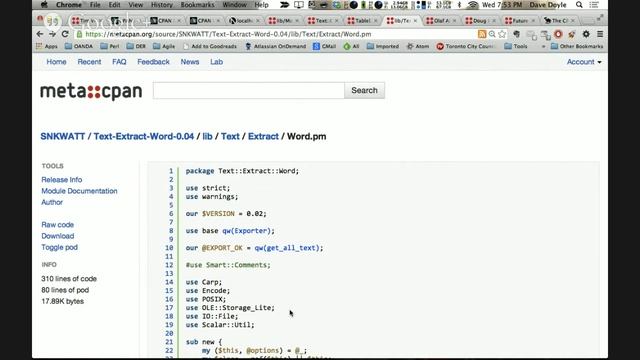Switch to the Future browser tab
Viewport: 640px width, 360px height.
(x=519, y=20)
